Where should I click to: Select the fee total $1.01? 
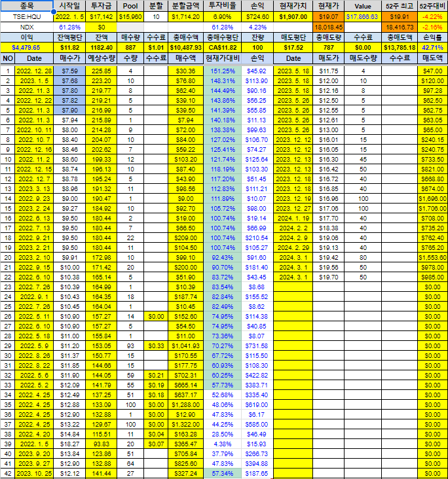tap(156, 47)
